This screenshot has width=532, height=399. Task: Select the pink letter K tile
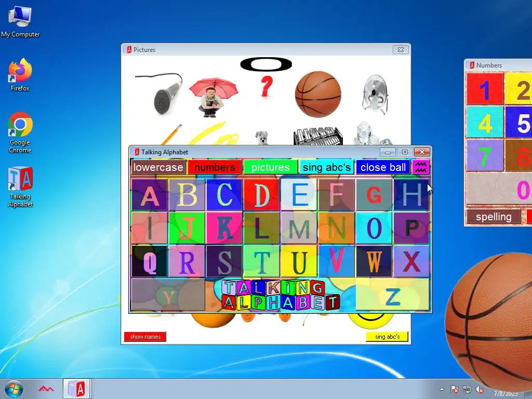(x=224, y=228)
